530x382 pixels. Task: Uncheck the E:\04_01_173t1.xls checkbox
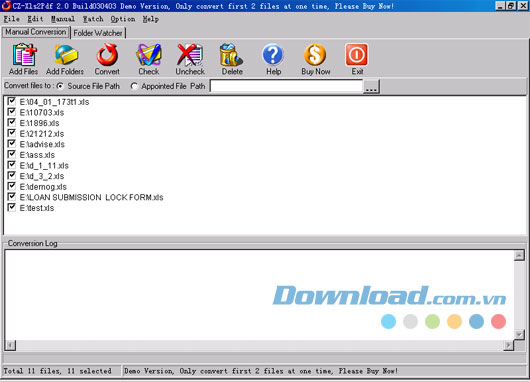coord(12,101)
